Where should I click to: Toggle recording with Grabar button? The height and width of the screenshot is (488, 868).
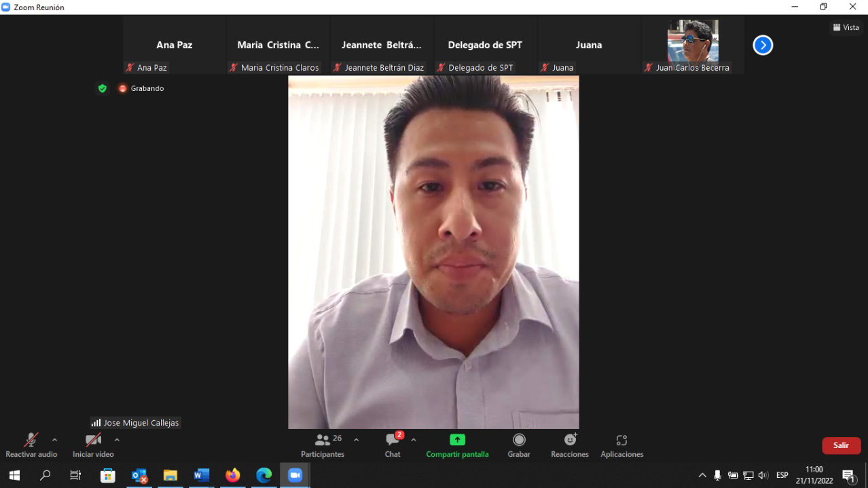pos(519,445)
